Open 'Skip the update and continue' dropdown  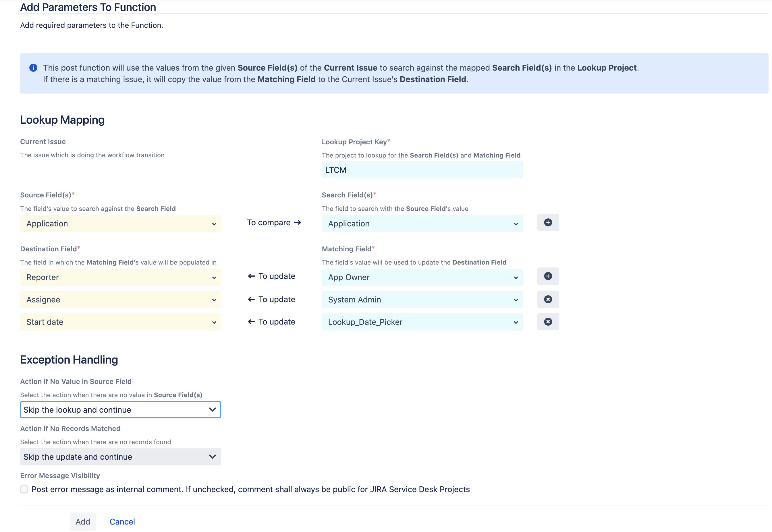pos(120,457)
